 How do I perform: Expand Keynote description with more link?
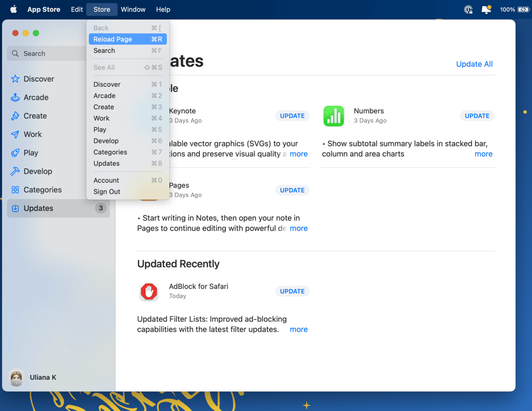tap(298, 154)
